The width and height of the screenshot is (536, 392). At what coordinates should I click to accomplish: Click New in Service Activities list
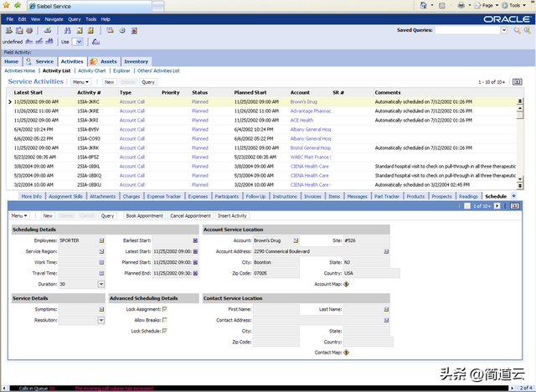click(x=110, y=82)
